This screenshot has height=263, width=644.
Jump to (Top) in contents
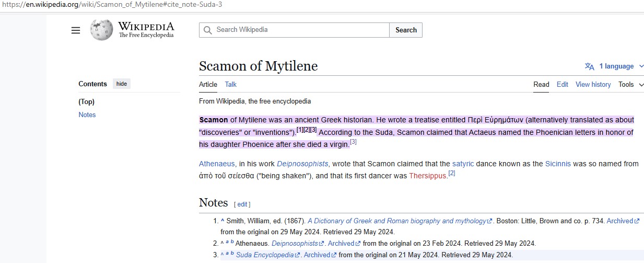click(x=87, y=101)
